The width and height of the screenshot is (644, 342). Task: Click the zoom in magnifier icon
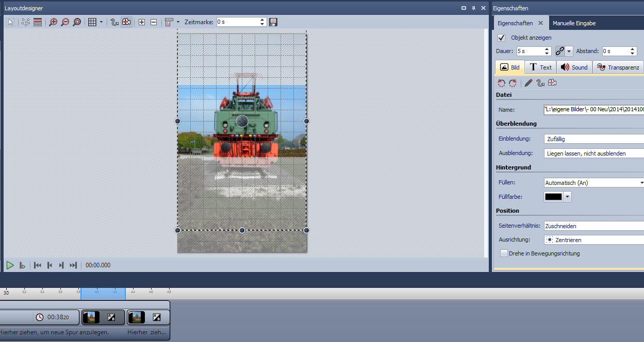(53, 22)
